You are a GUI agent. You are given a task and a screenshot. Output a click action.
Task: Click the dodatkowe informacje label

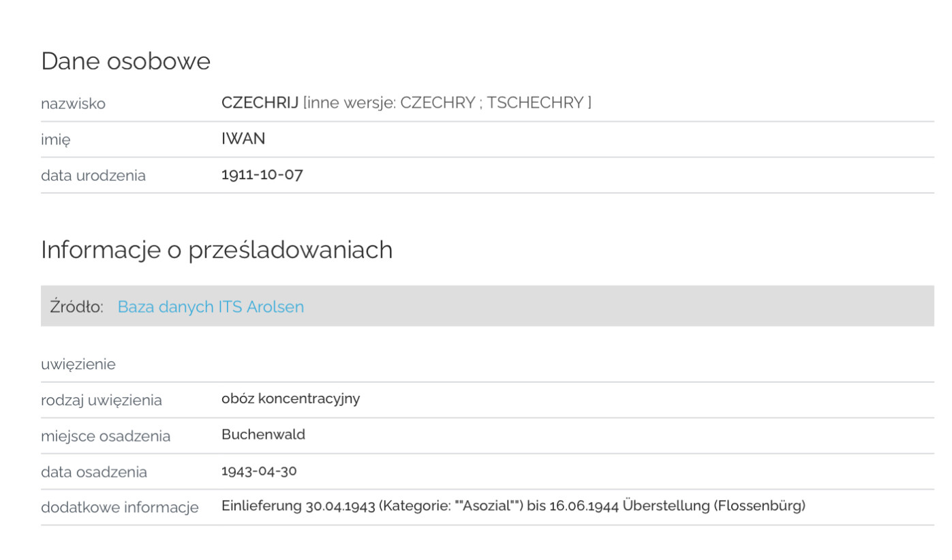coord(120,508)
